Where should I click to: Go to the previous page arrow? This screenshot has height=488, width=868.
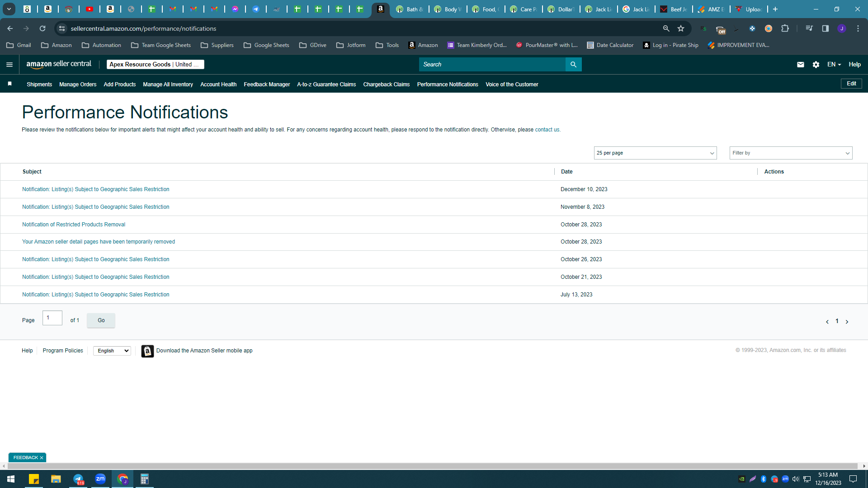[827, 322]
